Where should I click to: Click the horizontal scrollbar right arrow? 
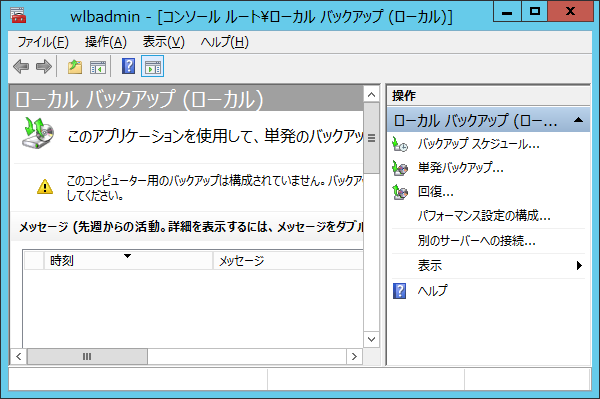pos(354,357)
